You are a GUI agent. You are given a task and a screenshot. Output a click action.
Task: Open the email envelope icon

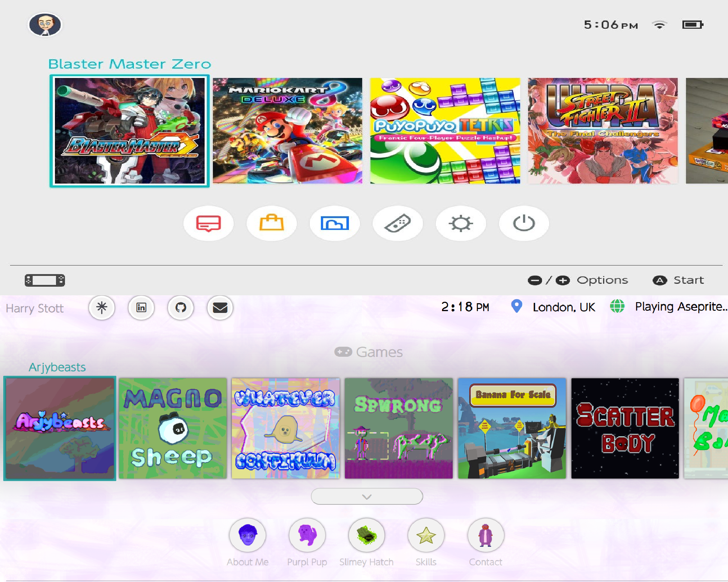coord(220,308)
